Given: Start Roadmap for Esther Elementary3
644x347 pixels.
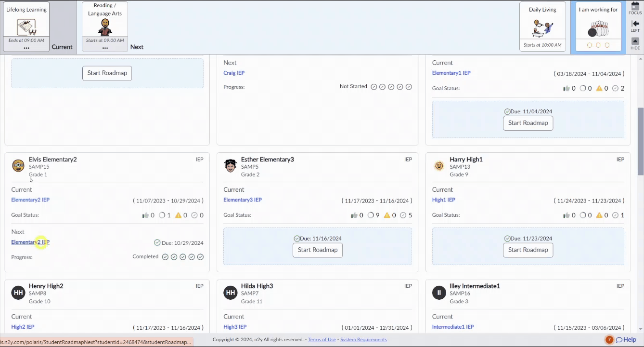Looking at the screenshot, I should 318,250.
